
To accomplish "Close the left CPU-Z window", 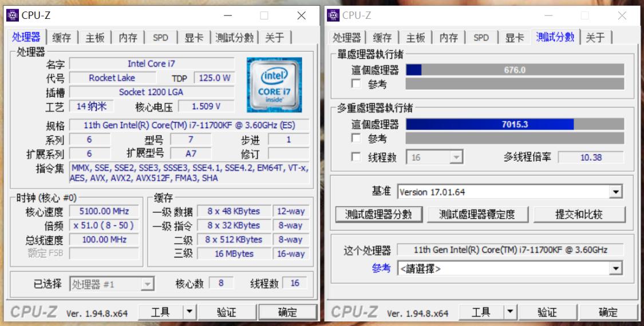I will coord(302,15).
